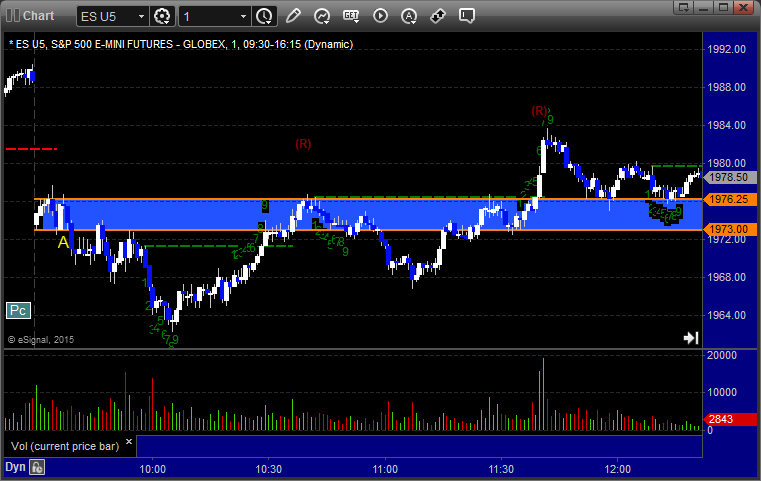Select the Vol (current price bar) tab

coord(65,444)
